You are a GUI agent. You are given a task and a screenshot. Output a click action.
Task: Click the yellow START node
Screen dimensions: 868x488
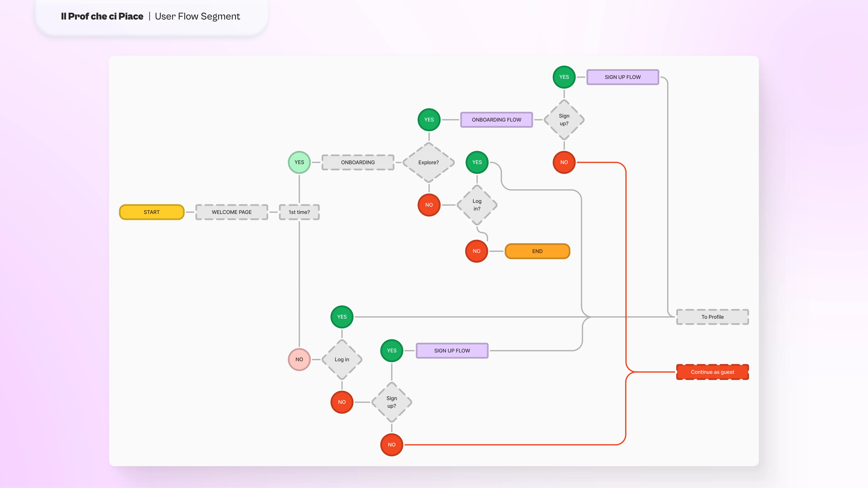[152, 212]
